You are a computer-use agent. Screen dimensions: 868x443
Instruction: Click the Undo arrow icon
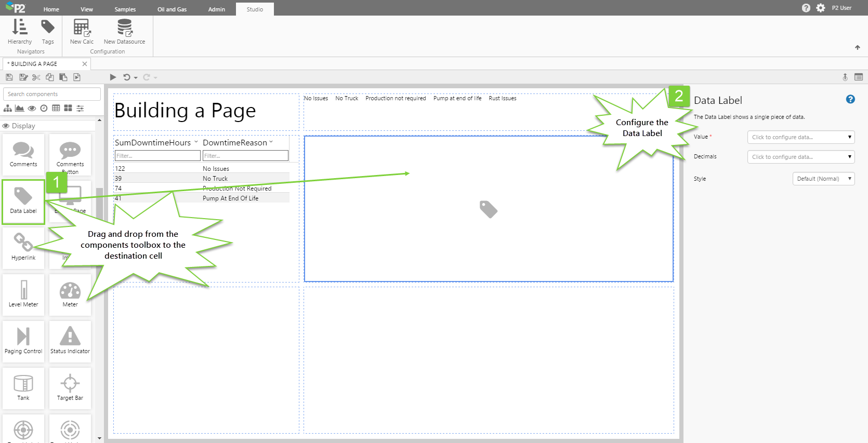[x=126, y=77]
